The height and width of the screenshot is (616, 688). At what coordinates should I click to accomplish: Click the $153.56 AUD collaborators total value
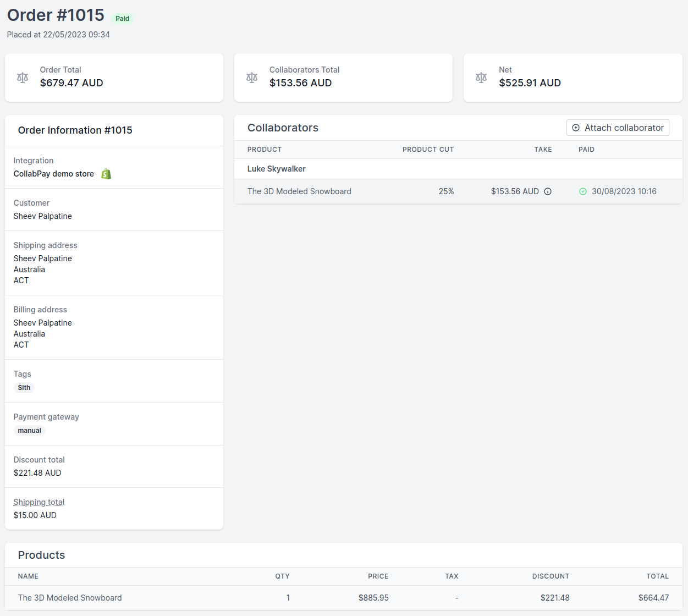click(x=301, y=83)
